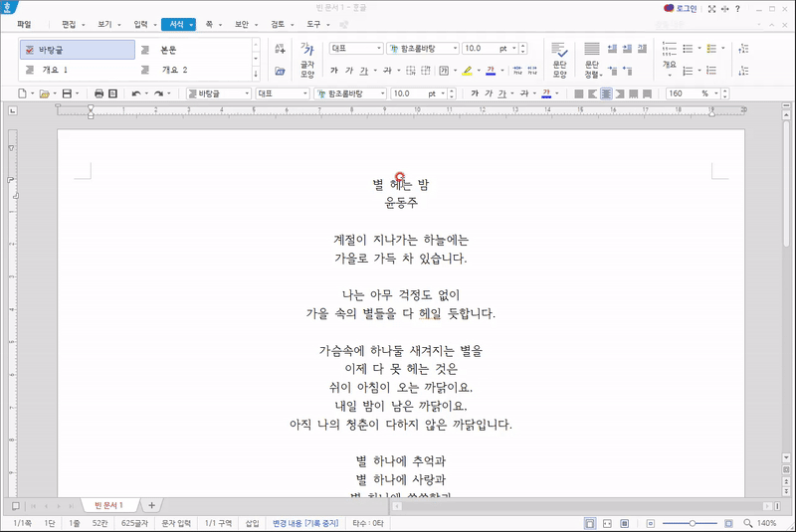Click the Save disk icon

click(x=67, y=93)
